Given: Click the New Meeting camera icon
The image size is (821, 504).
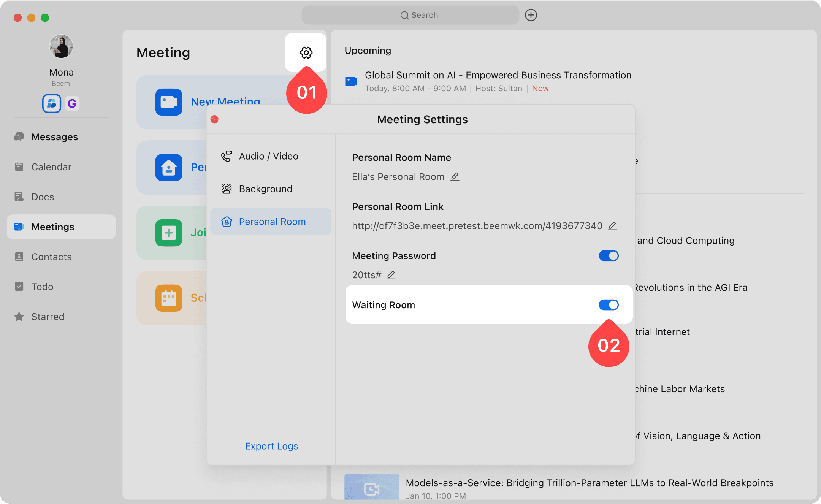Looking at the screenshot, I should [168, 102].
